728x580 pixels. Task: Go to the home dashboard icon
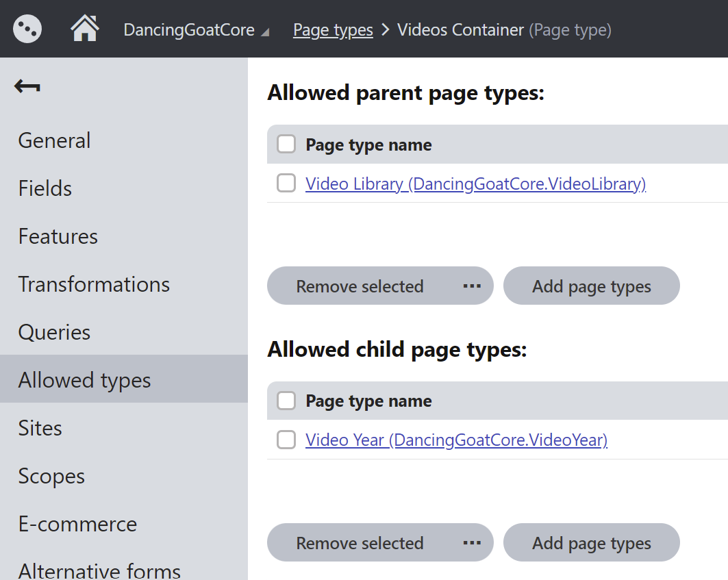(84, 28)
